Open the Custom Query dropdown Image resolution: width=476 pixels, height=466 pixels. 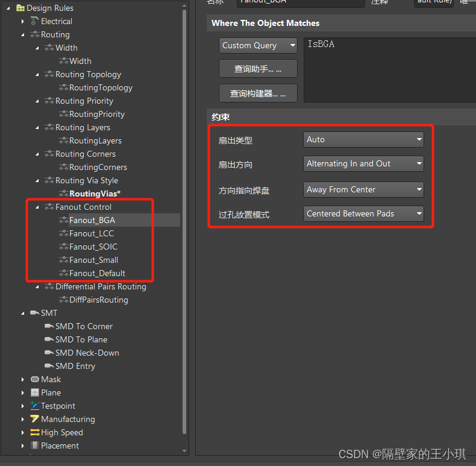click(x=258, y=46)
